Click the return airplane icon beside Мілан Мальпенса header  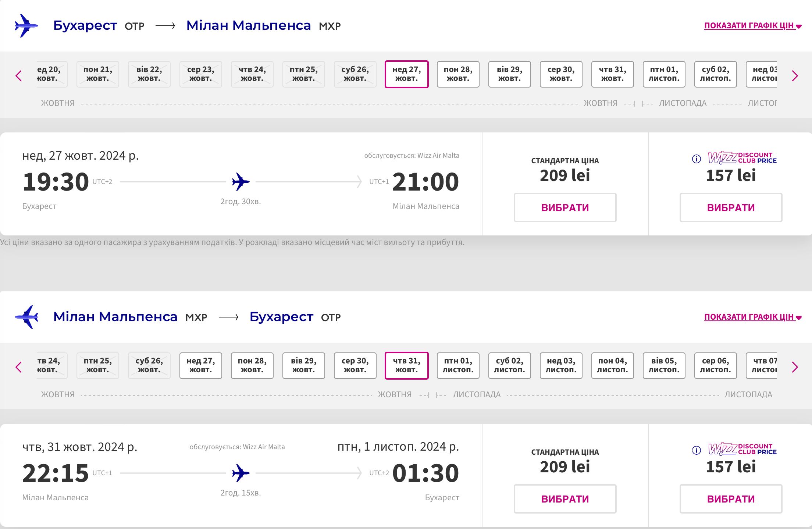[26, 317]
